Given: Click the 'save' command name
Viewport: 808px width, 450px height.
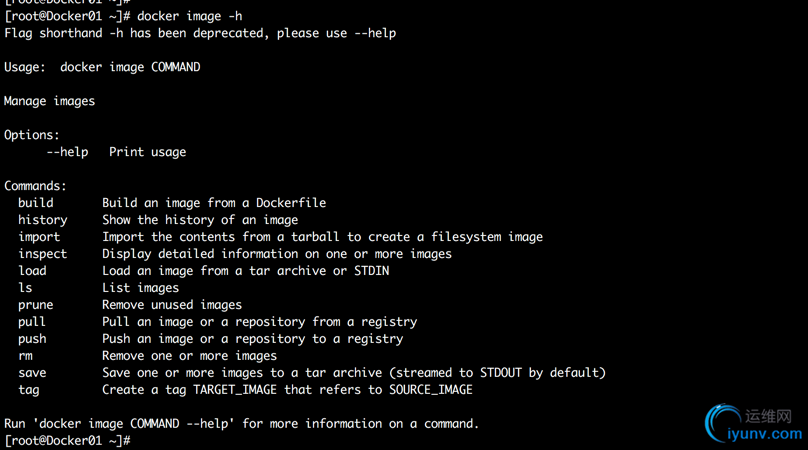Looking at the screenshot, I should 32,373.
